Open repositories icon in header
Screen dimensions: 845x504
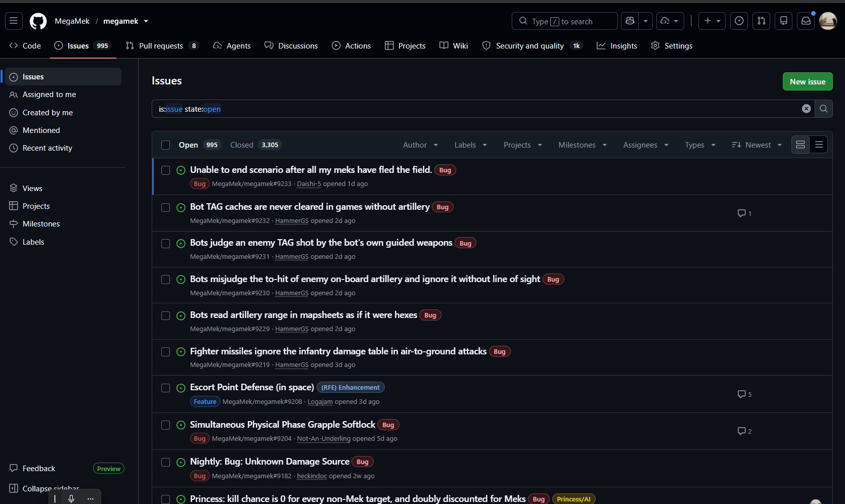point(784,21)
